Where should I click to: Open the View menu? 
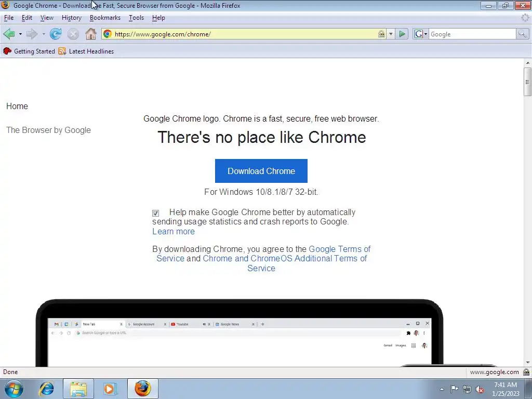click(x=47, y=18)
